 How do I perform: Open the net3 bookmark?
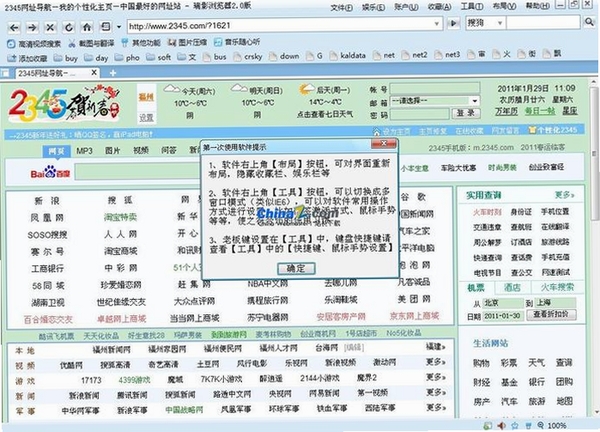pyautogui.click(x=447, y=55)
